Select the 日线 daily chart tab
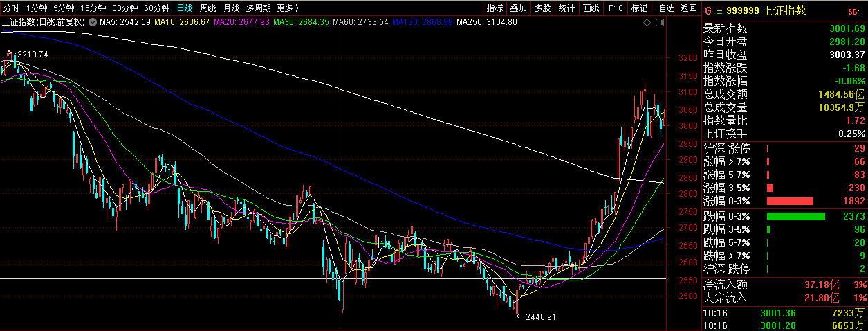 pos(185,8)
